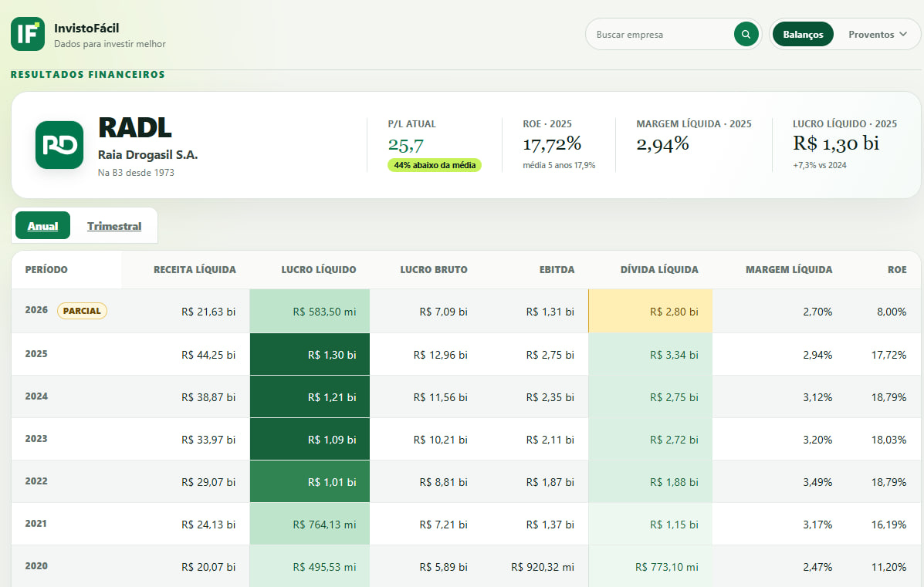Click the EBITDA column header

557,269
